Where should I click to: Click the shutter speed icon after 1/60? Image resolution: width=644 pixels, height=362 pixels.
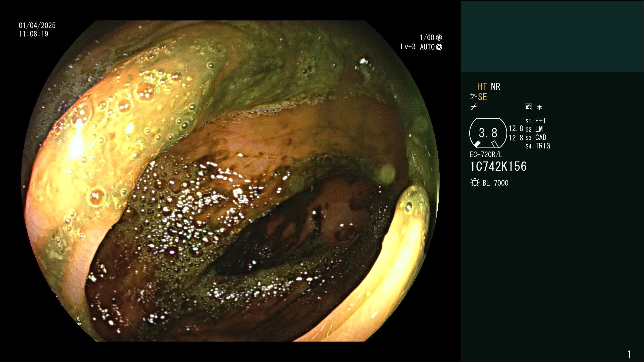point(439,38)
